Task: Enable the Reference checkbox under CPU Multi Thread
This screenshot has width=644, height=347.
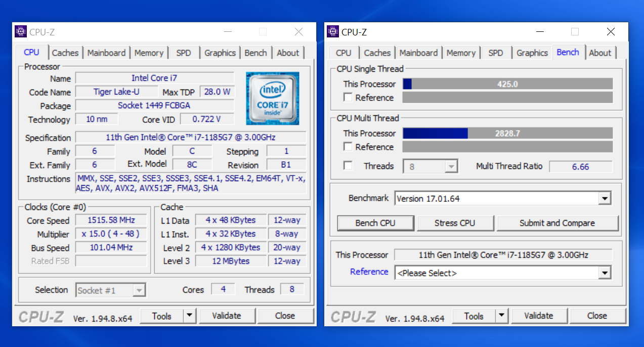Action: click(348, 147)
